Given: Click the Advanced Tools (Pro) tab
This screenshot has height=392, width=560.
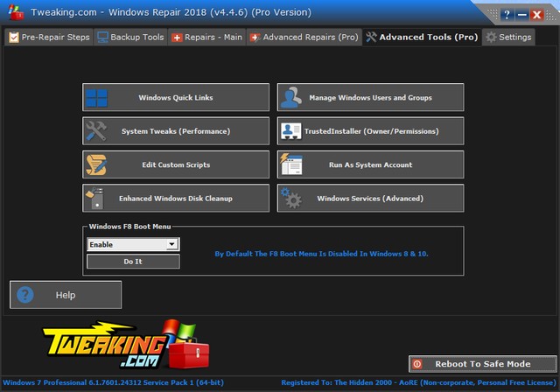Looking at the screenshot, I should pyautogui.click(x=422, y=38).
